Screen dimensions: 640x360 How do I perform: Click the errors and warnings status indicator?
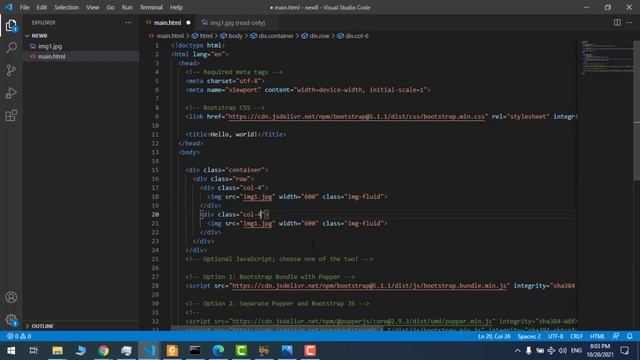tap(19, 336)
